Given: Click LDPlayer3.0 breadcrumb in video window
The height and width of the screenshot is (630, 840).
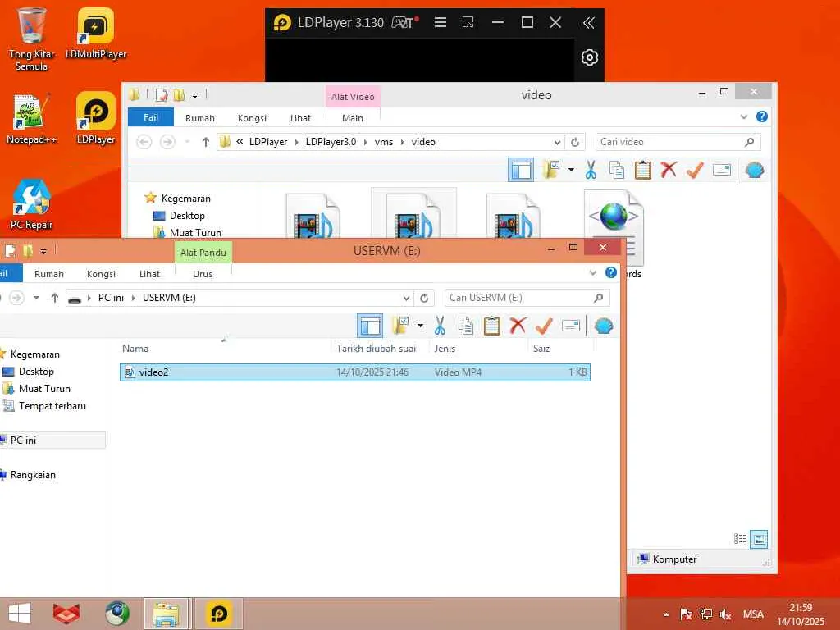Looking at the screenshot, I should (331, 142).
